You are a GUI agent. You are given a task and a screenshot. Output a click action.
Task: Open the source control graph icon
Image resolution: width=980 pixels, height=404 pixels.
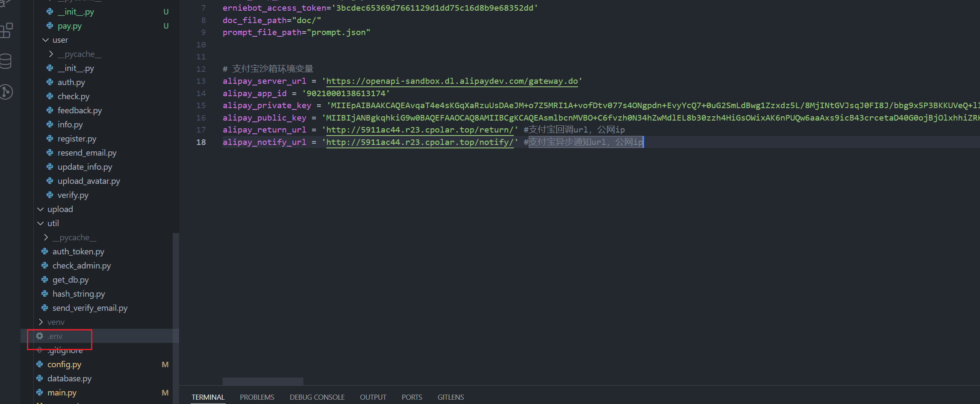6,92
